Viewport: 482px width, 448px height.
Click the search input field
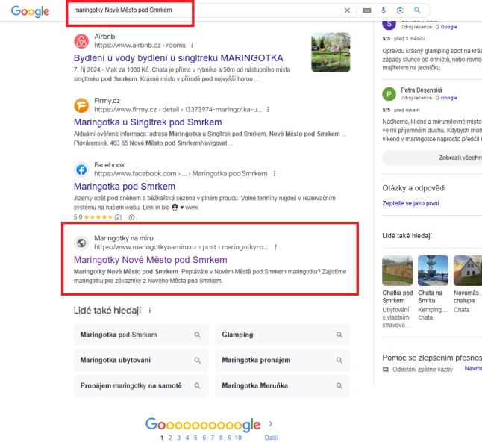[206, 10]
